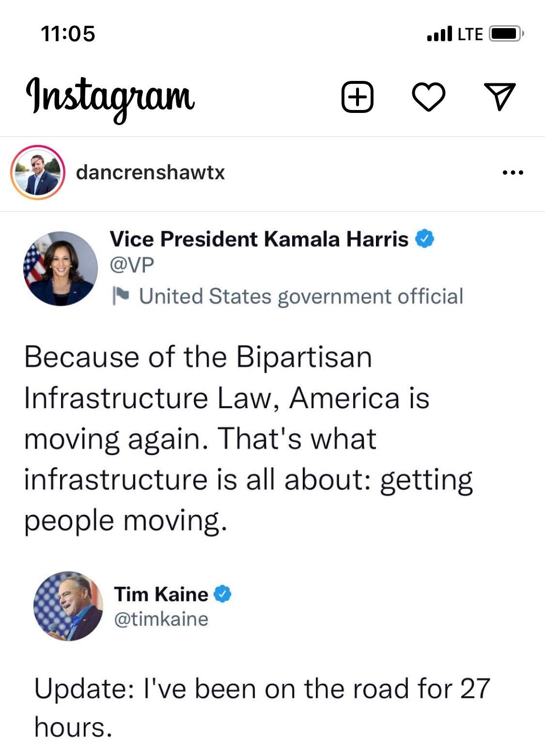Click the United States government official label
This screenshot has width=545, height=756.
(301, 296)
